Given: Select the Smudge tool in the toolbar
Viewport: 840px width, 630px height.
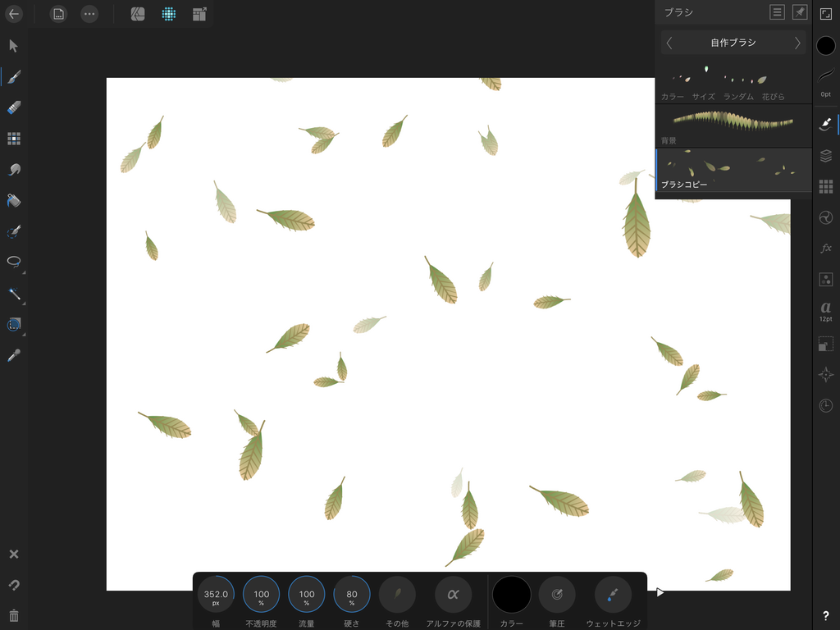Looking at the screenshot, I should tap(13, 169).
